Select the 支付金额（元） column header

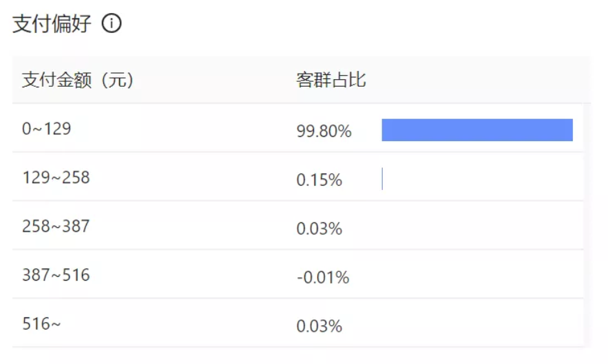78,81
